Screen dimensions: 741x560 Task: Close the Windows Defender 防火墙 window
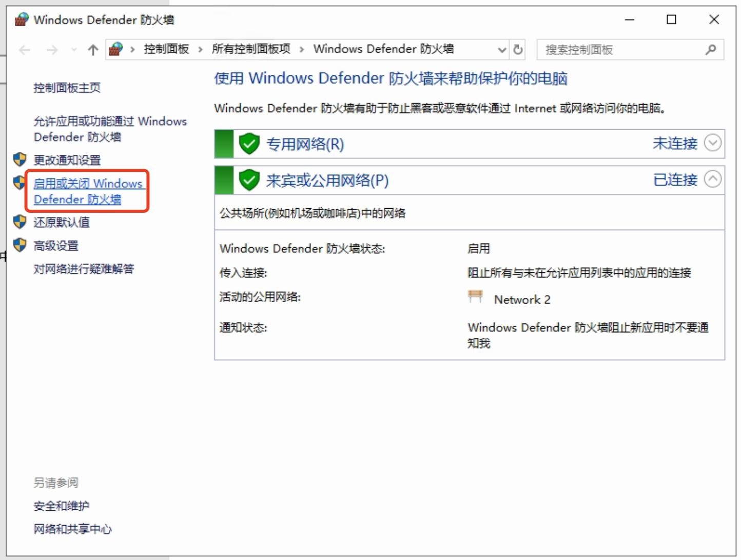pyautogui.click(x=714, y=19)
